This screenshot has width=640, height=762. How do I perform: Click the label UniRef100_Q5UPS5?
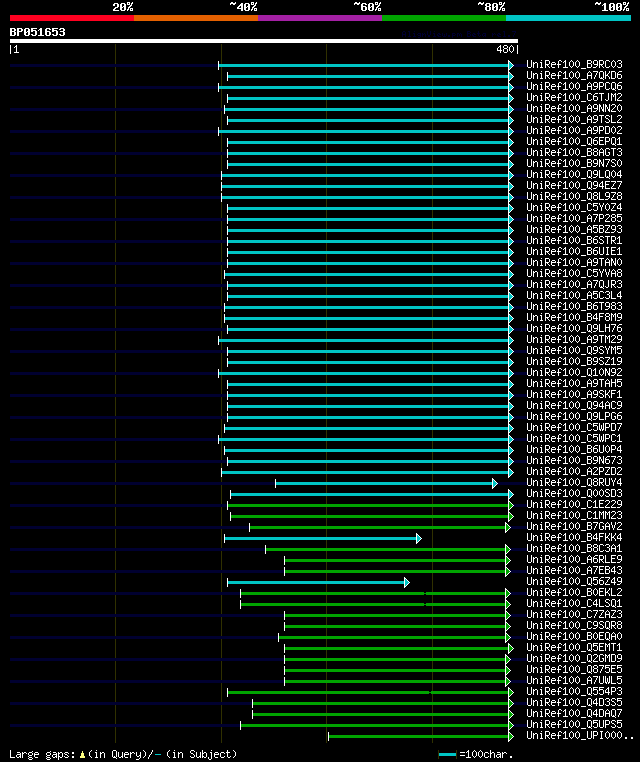pos(574,724)
